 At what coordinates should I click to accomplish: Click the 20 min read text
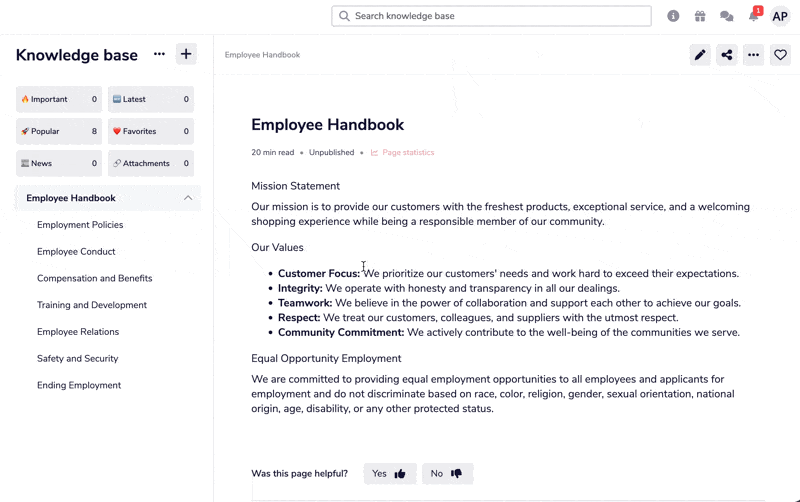point(272,153)
